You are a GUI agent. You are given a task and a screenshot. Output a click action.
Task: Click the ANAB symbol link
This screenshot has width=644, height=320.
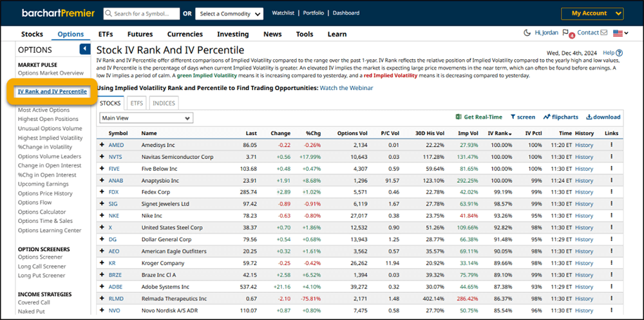click(x=116, y=180)
